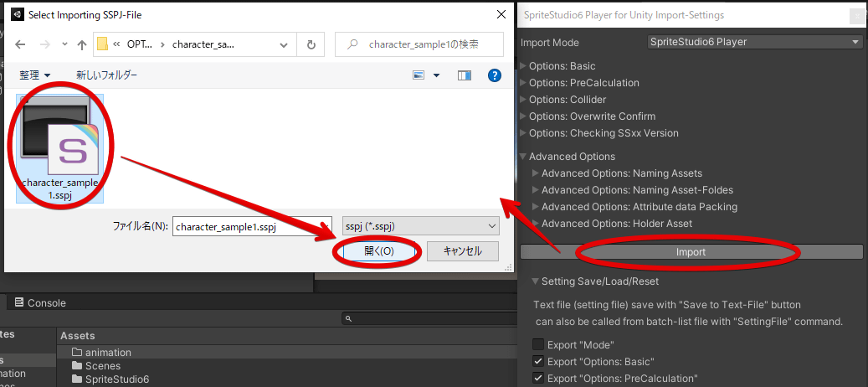Click the OPT... breadcrumb path segment
The width and height of the screenshot is (868, 387).
click(x=139, y=45)
